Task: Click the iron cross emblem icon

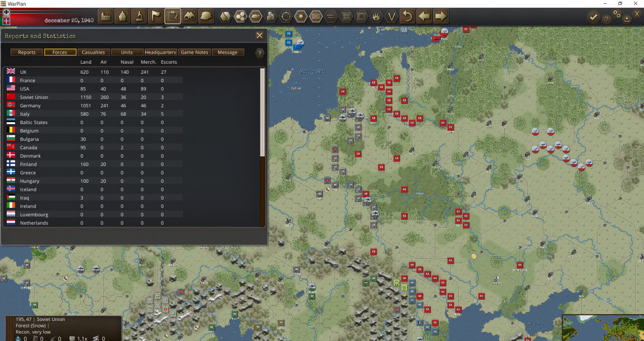Action: pyautogui.click(x=6, y=12)
